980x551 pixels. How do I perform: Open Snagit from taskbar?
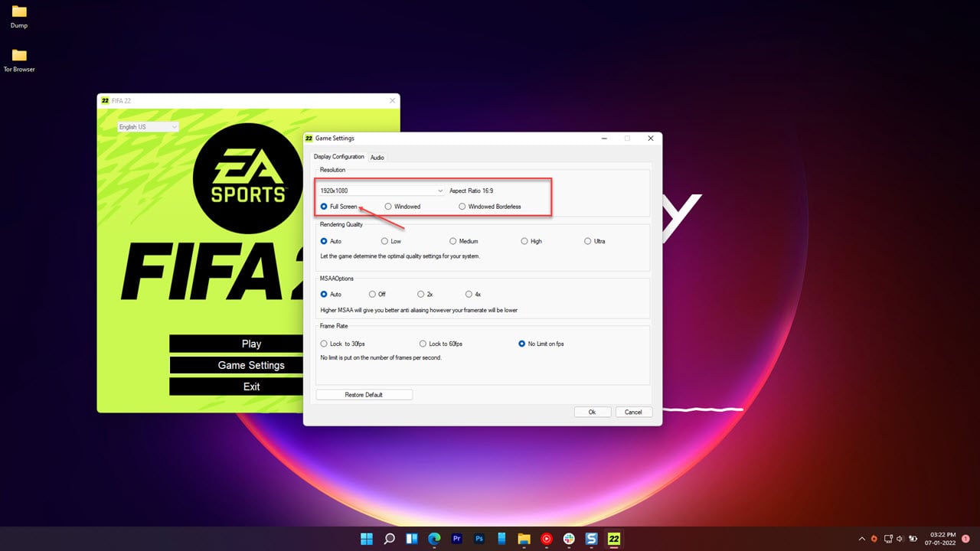591,539
